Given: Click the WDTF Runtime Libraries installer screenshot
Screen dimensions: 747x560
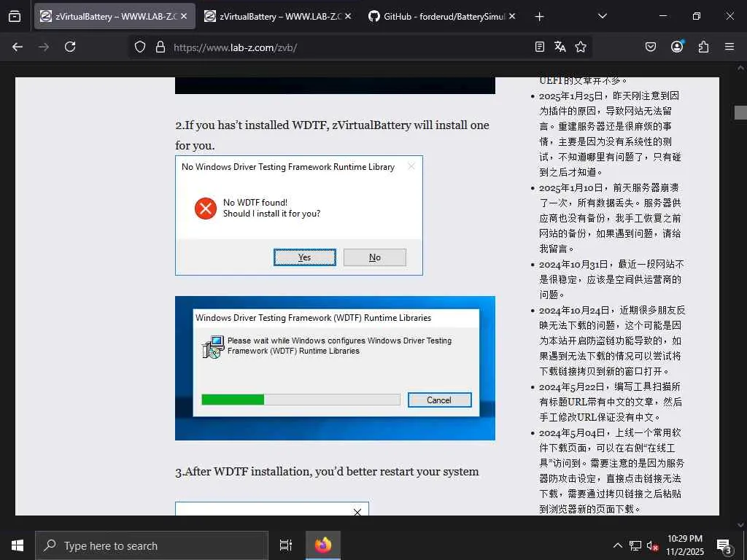Looking at the screenshot, I should click(x=335, y=368).
